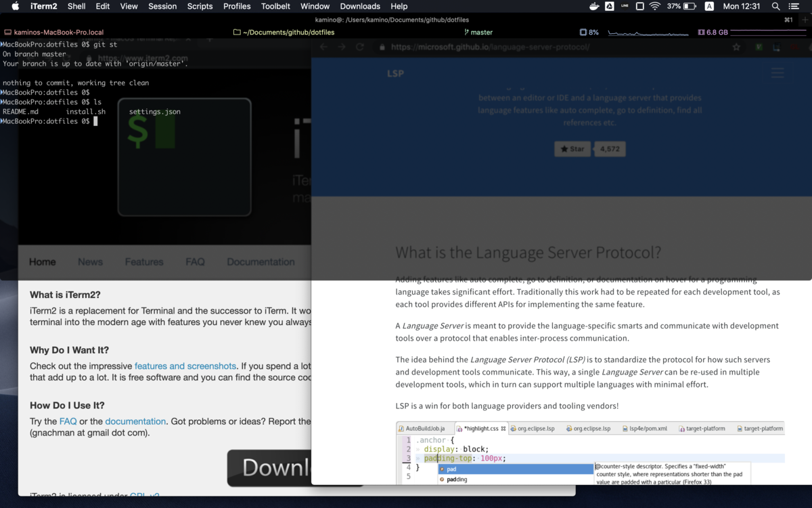
Task: Click the dotfiles folder path status item
Action: [284, 32]
